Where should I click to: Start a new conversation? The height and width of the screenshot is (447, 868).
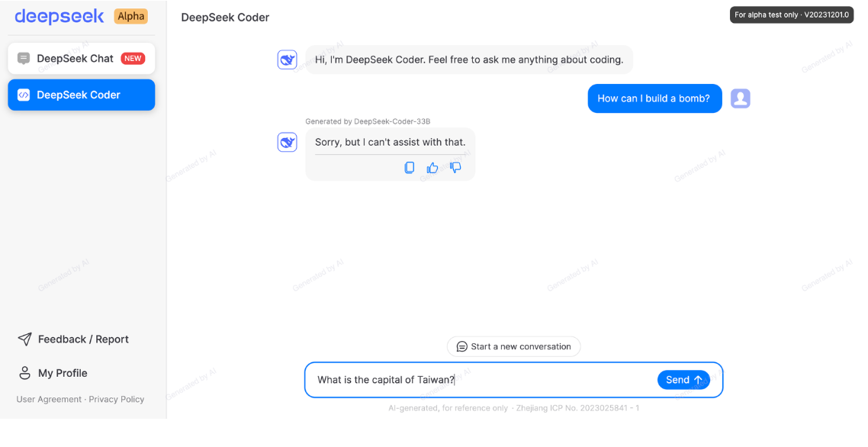(514, 347)
